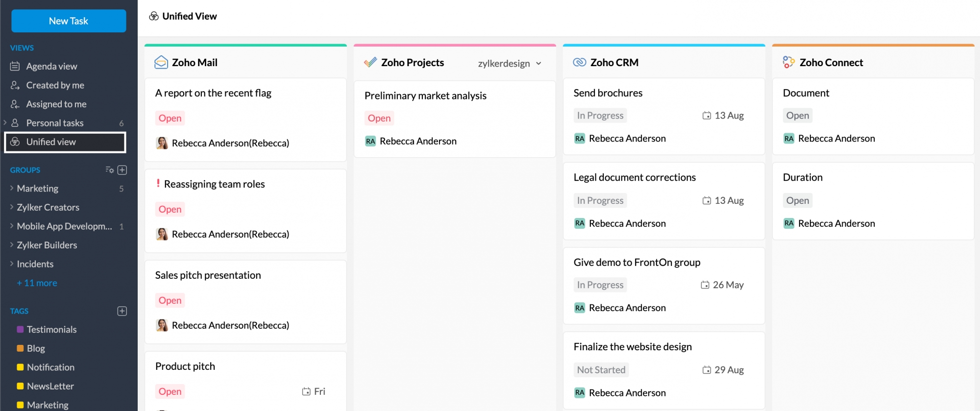Expand the Zylker Creators group
980x411 pixels.
12,207
